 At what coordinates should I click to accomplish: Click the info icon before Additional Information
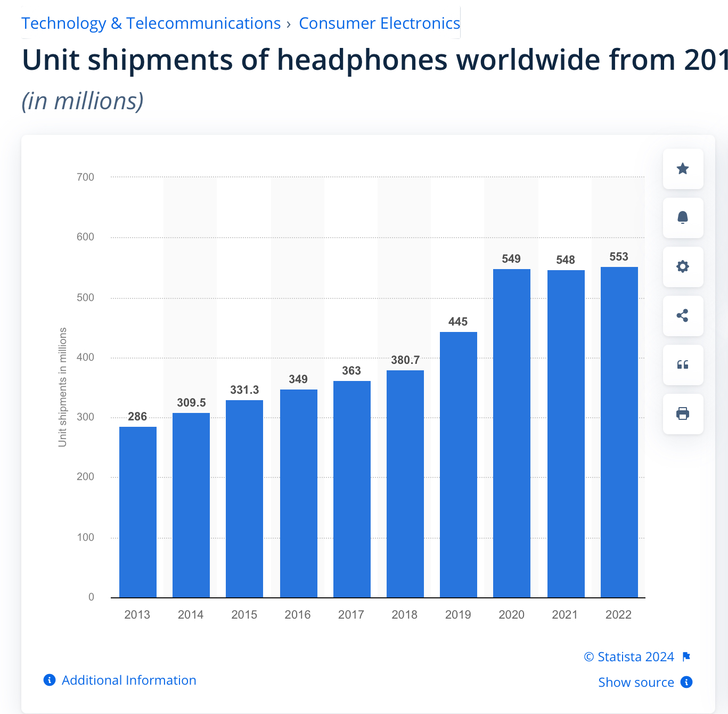tap(50, 680)
